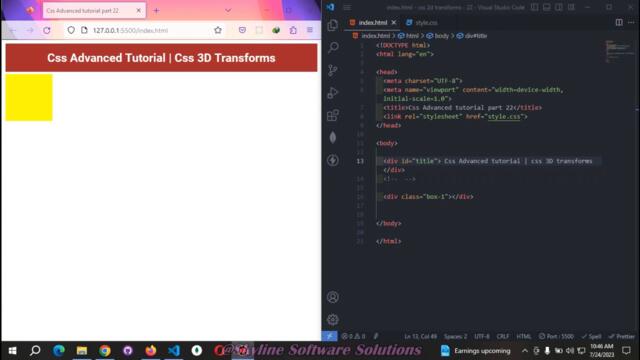Open Customize Layout icon in title bar
The image size is (640, 360).
571,7
